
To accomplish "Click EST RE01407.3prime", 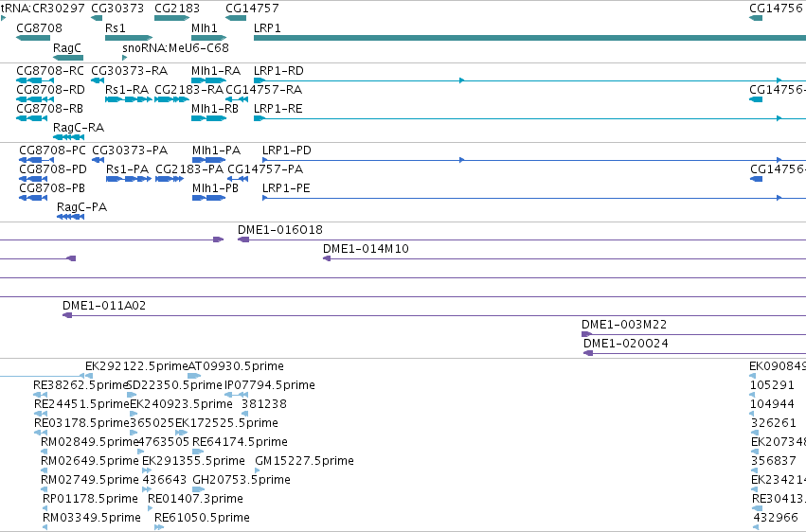I will (195, 500).
